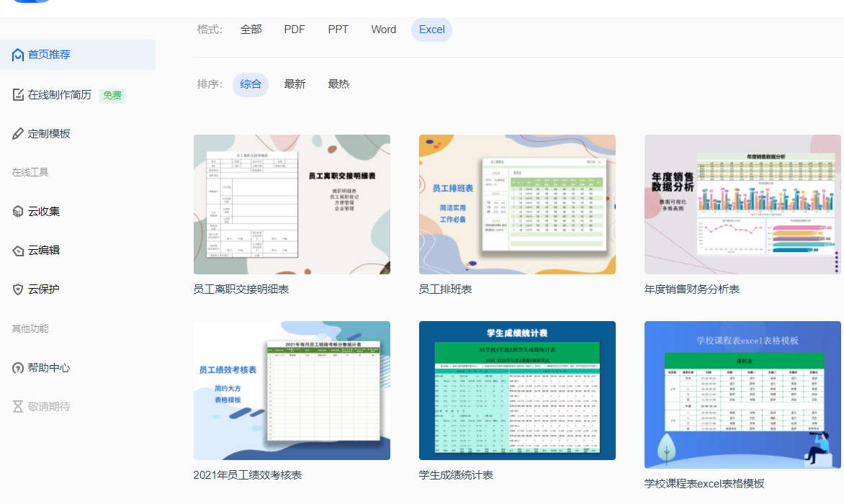
Task: Click the 员工离职交接明细表 thumbnail
Action: (x=291, y=204)
